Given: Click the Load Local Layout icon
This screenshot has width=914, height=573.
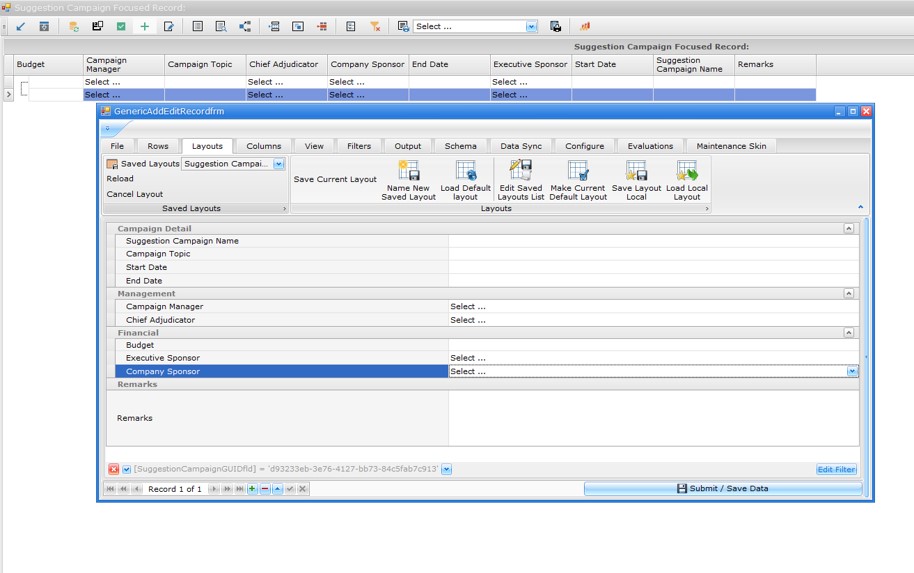Looking at the screenshot, I should click(687, 171).
